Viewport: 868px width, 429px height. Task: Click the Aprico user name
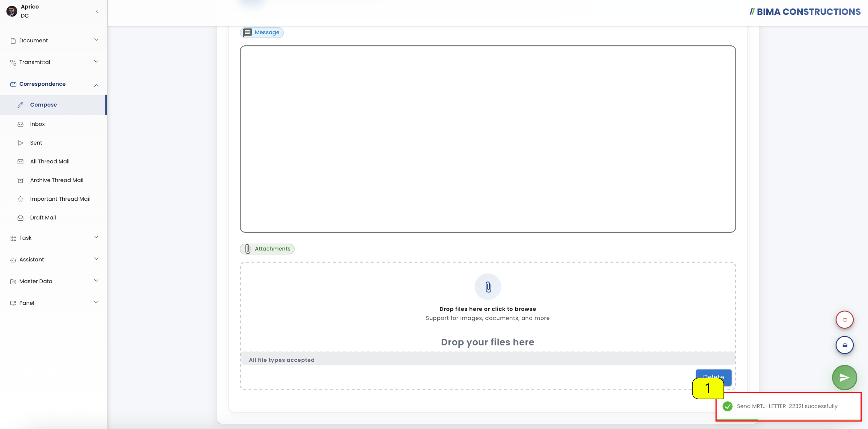pyautogui.click(x=30, y=7)
